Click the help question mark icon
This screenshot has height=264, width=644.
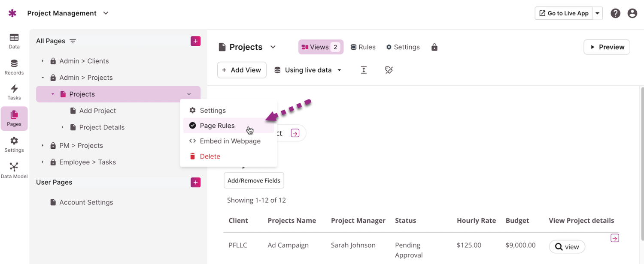tap(615, 13)
